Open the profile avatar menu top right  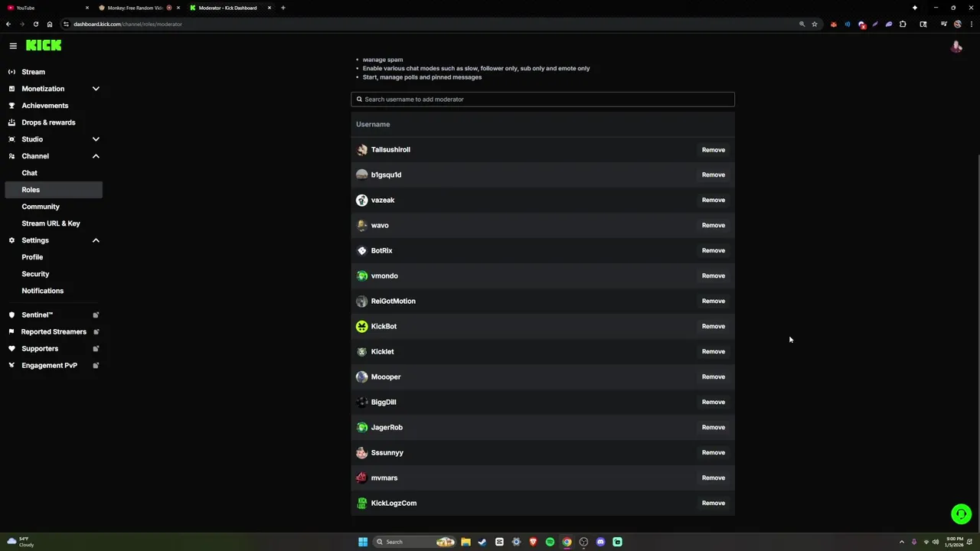pyautogui.click(x=956, y=47)
